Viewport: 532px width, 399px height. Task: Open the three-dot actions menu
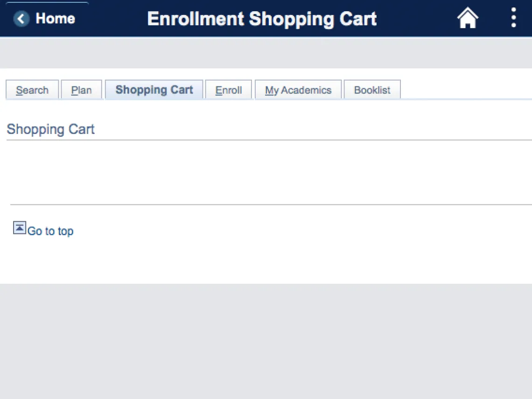(x=513, y=18)
